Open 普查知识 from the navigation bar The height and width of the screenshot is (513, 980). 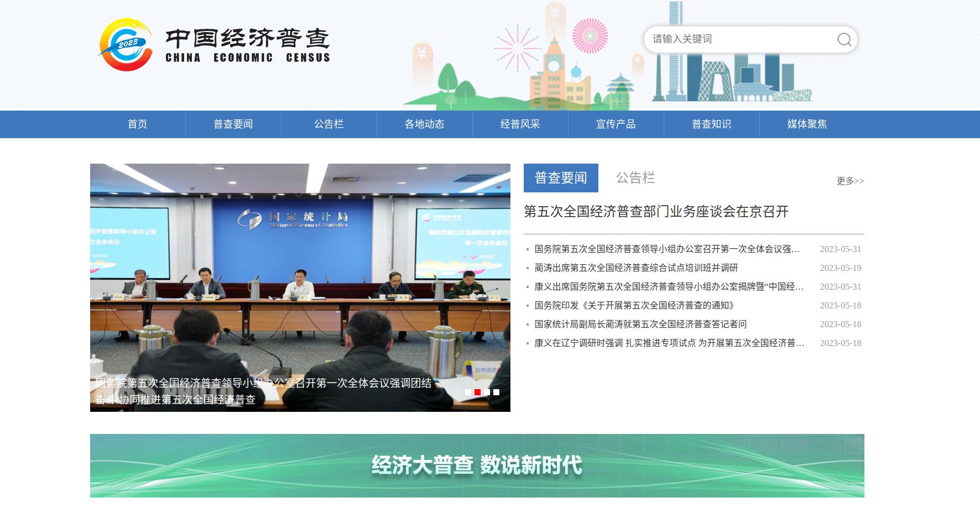(x=711, y=124)
